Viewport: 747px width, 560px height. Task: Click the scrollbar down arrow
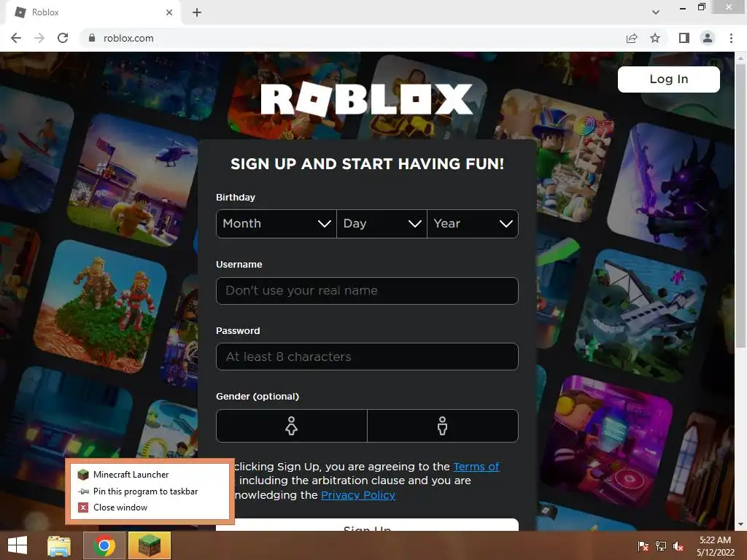coord(740,524)
